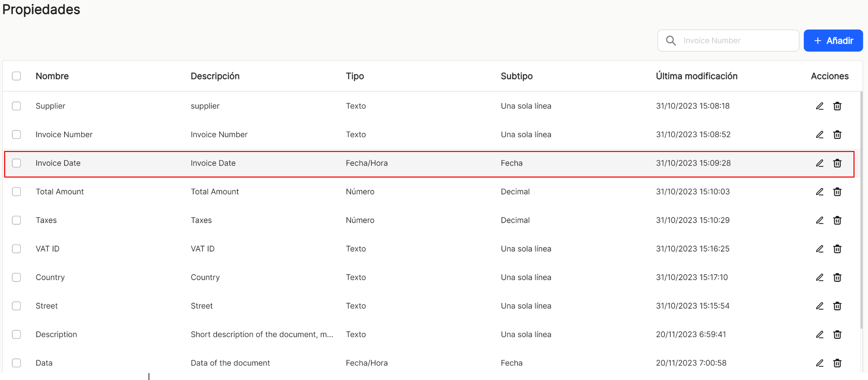Click the Texto type in Country row
Viewport: 868px width, 380px height.
pyautogui.click(x=356, y=277)
